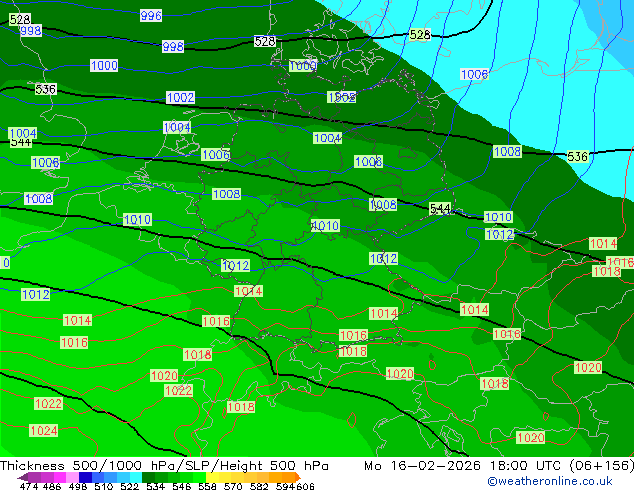Click the '536' height label at the left side
The image size is (634, 490).
(45, 89)
